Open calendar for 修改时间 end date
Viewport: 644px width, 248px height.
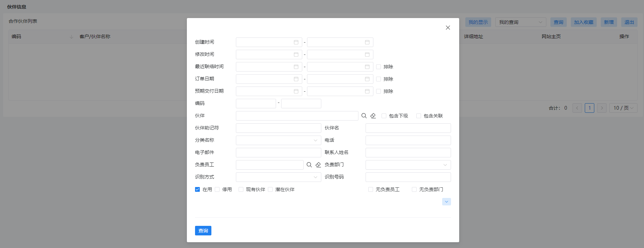(x=367, y=55)
